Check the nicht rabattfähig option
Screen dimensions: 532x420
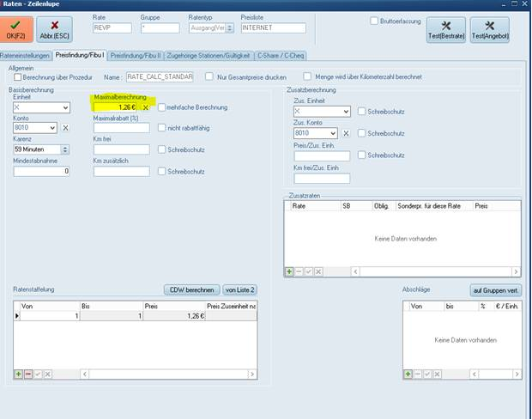pos(161,128)
